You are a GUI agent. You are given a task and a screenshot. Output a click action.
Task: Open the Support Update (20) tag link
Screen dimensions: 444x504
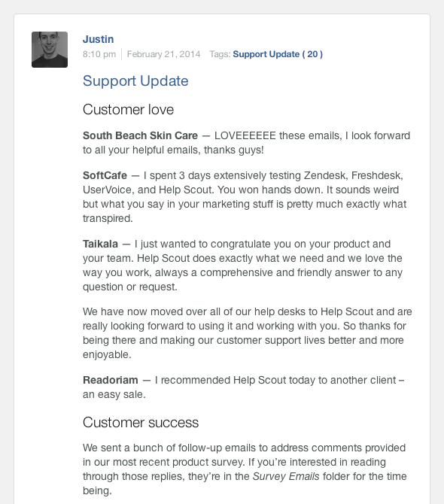[x=278, y=54]
